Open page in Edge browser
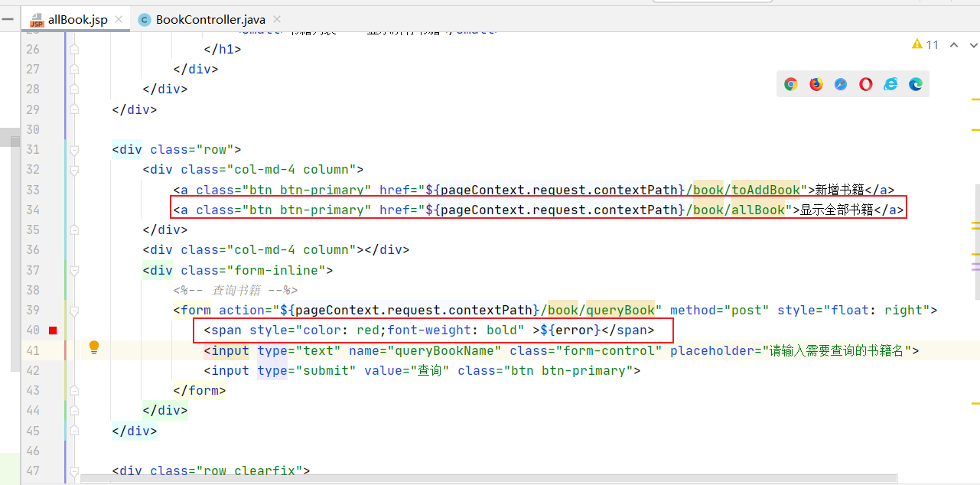The height and width of the screenshot is (485, 980). (916, 84)
